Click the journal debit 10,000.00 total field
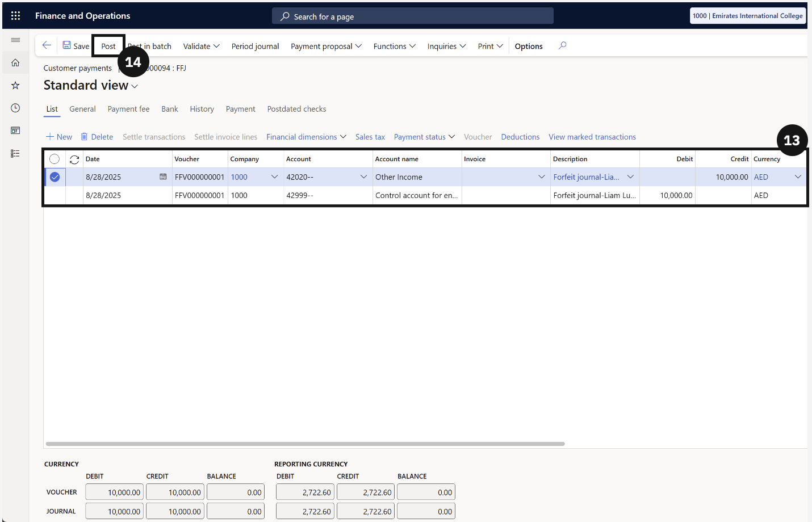This screenshot has height=522, width=812. (x=115, y=511)
